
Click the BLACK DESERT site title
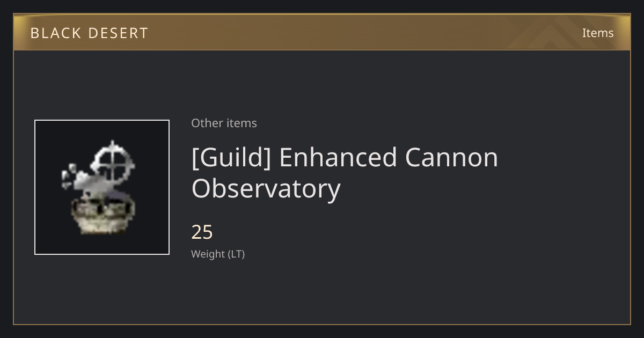tap(89, 33)
